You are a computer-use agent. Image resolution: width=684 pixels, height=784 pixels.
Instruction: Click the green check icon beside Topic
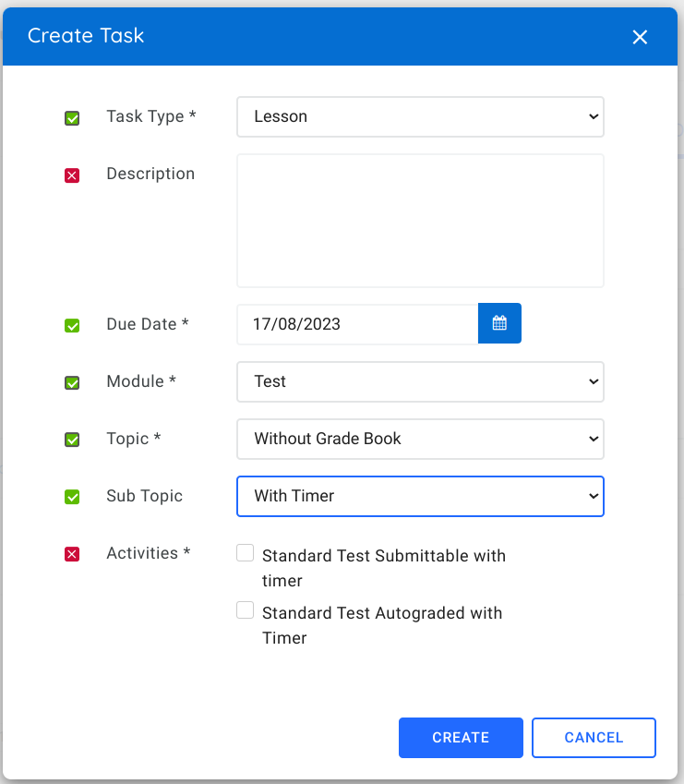[x=71, y=440]
